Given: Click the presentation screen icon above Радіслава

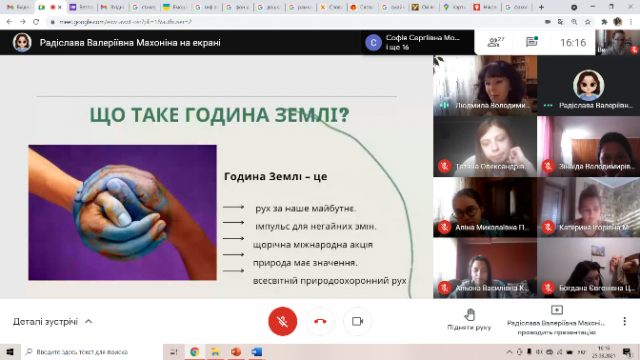Looking at the screenshot, I should (557, 310).
